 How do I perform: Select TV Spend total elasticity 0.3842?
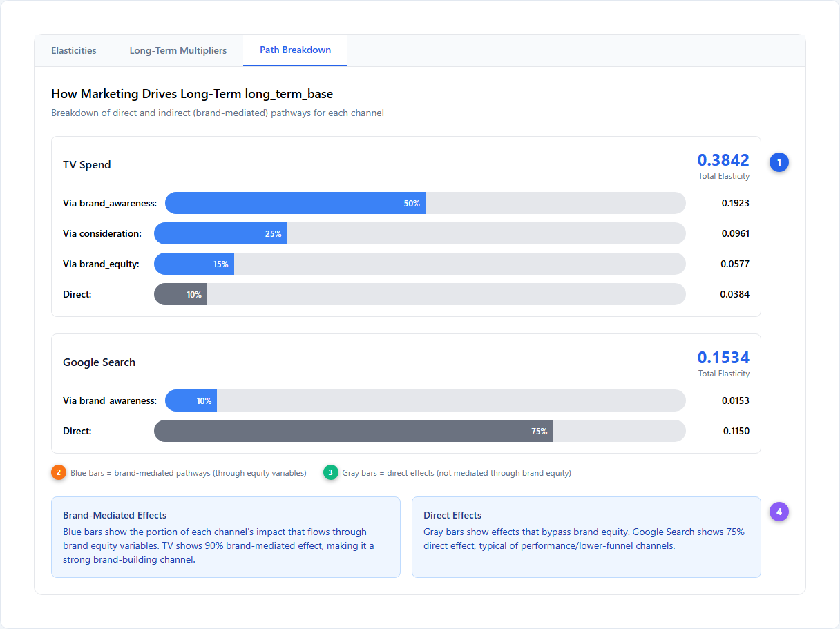click(x=723, y=160)
